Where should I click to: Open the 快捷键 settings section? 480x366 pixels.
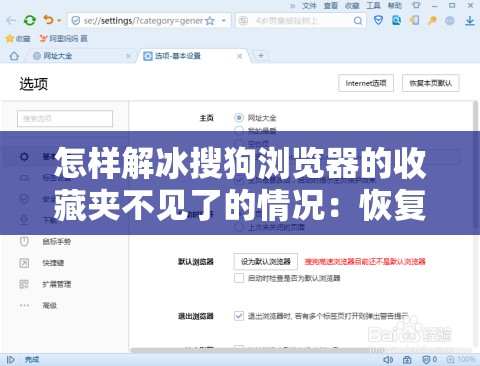coord(53,263)
